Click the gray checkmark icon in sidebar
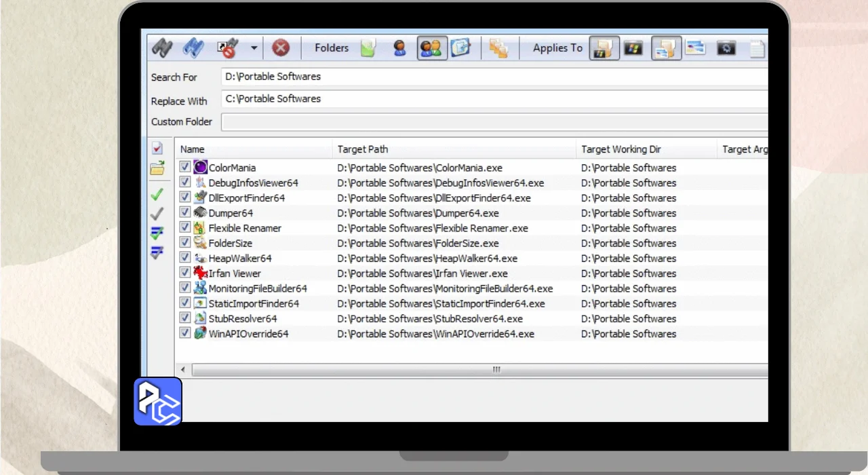The width and height of the screenshot is (868, 475). 157,214
